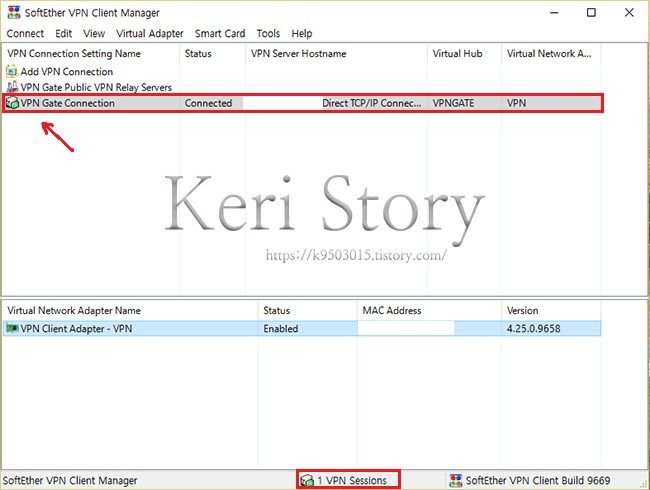Click the Connected status cell
Image resolution: width=650 pixels, height=490 pixels.
[208, 103]
